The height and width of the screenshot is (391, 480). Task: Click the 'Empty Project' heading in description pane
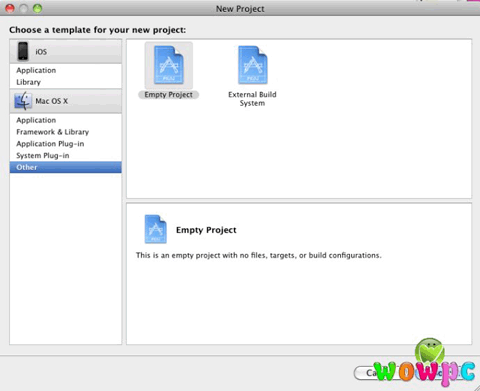pyautogui.click(x=206, y=230)
